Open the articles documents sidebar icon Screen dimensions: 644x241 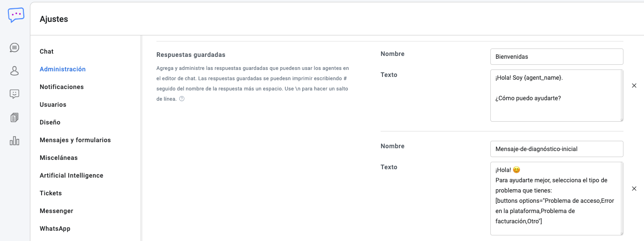click(x=14, y=117)
